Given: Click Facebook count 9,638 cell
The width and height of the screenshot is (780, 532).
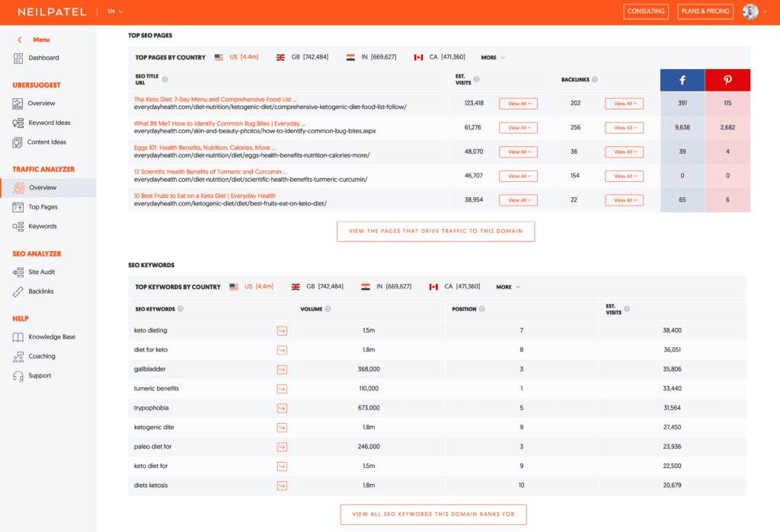Looking at the screenshot, I should [682, 128].
